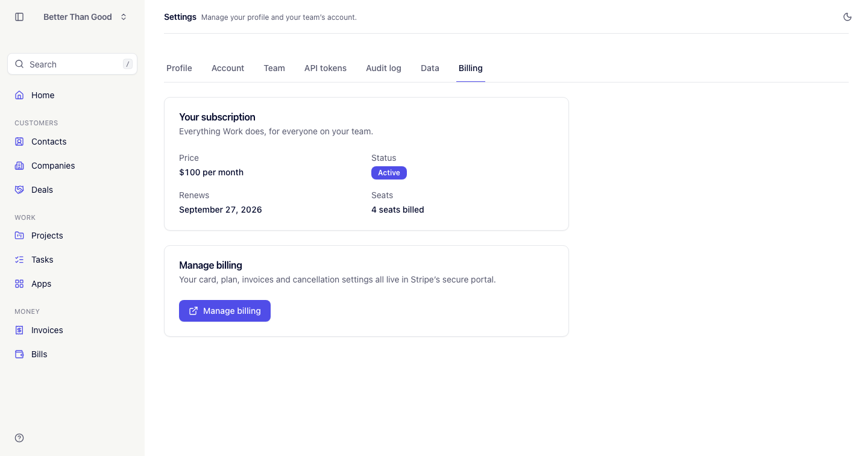The width and height of the screenshot is (868, 456).
Task: Open the Better Than Good workspace switcher
Action: tap(85, 17)
